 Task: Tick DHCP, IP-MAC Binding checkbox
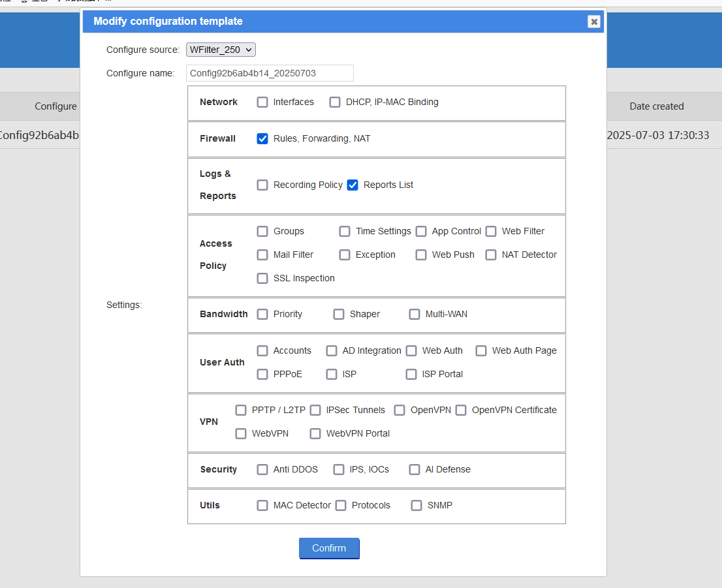point(336,102)
